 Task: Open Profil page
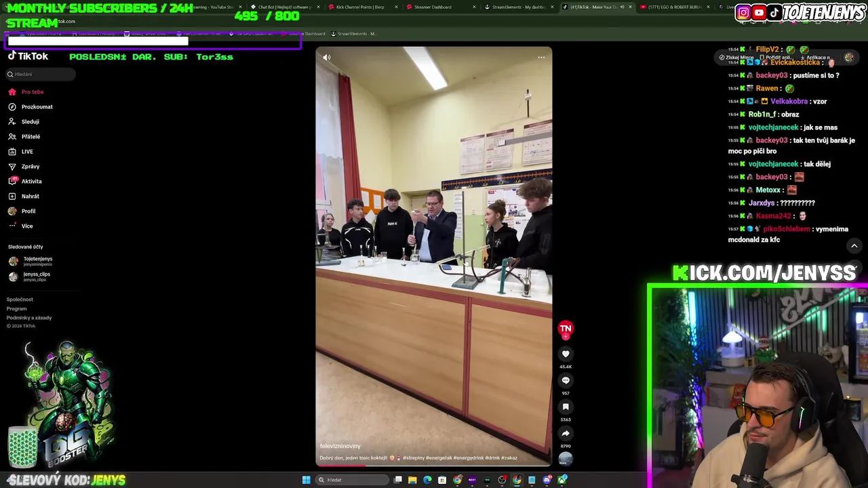pos(22,211)
